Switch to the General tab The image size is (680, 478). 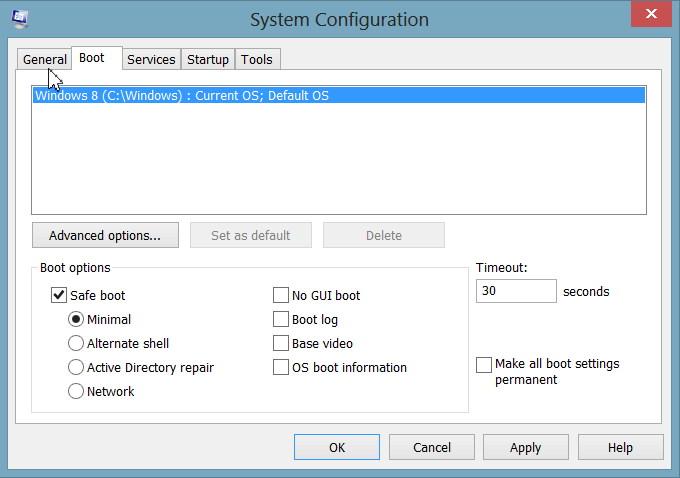(x=44, y=60)
